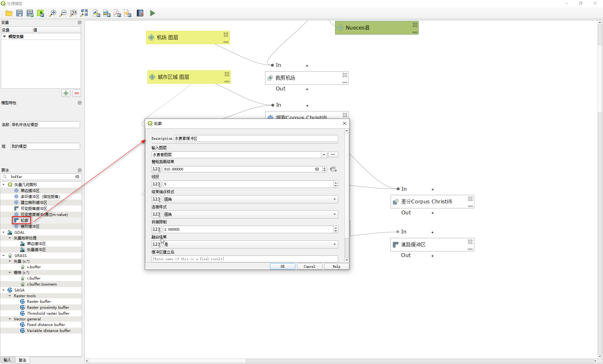Click the Open model folder icon

point(9,13)
